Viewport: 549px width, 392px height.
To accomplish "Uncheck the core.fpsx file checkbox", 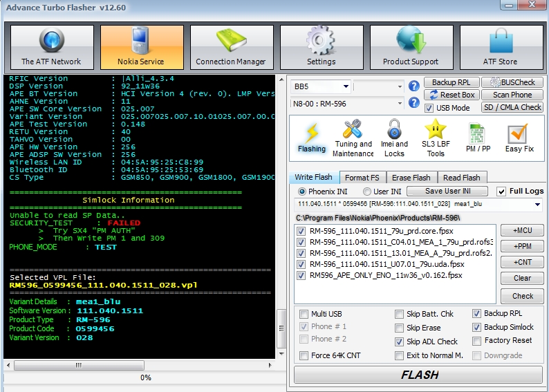I will (301, 232).
